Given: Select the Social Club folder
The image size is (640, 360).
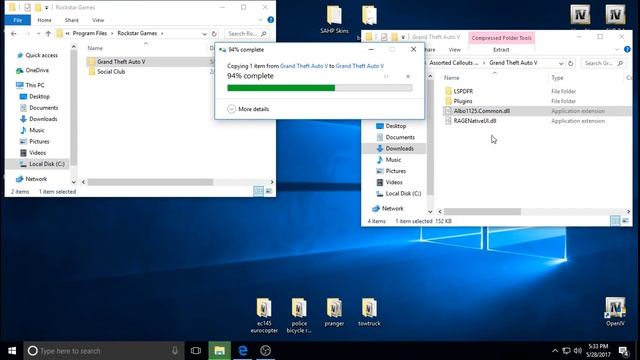Looking at the screenshot, I should tap(111, 71).
